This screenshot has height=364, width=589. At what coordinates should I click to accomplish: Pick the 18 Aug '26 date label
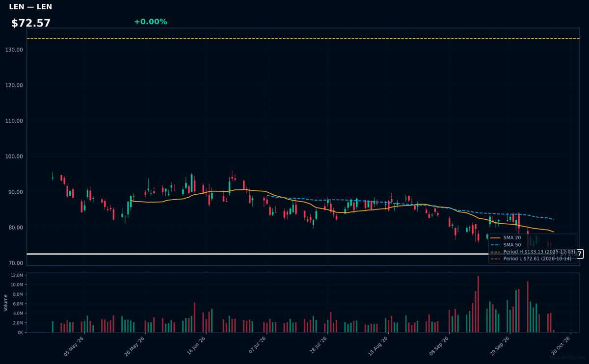379,346
